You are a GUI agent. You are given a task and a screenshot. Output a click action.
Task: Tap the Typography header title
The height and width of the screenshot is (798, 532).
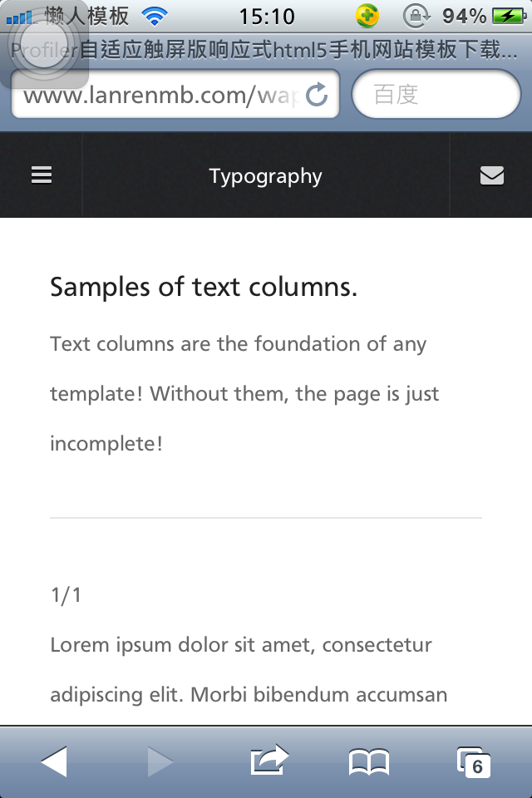266,176
